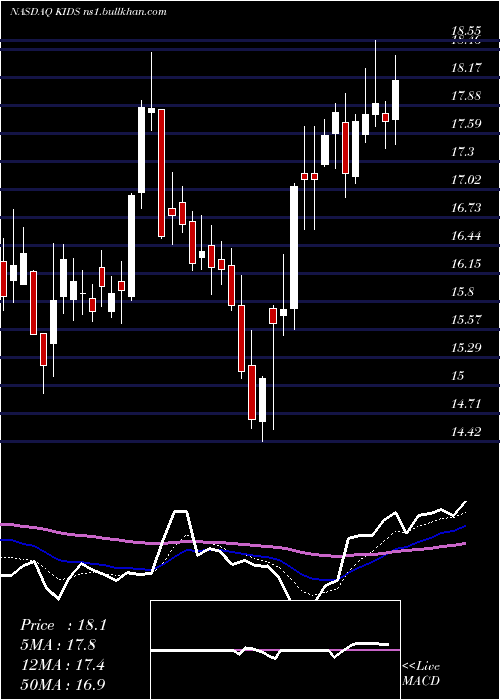Image resolution: width=500 pixels, height=700 pixels.
Task: Click the 17.3 price axis label
Action: 463,152
